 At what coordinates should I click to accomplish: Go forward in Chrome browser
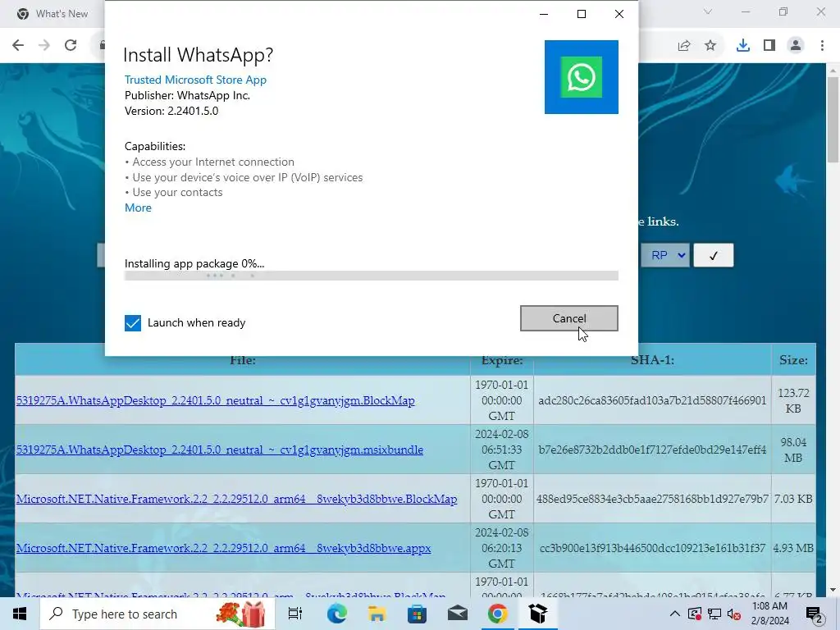click(x=44, y=46)
